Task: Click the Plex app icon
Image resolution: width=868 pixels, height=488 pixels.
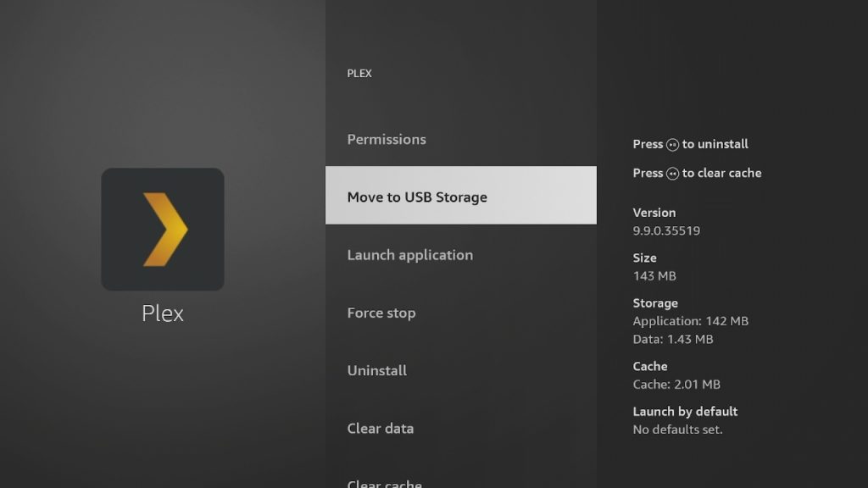Action: [x=163, y=229]
